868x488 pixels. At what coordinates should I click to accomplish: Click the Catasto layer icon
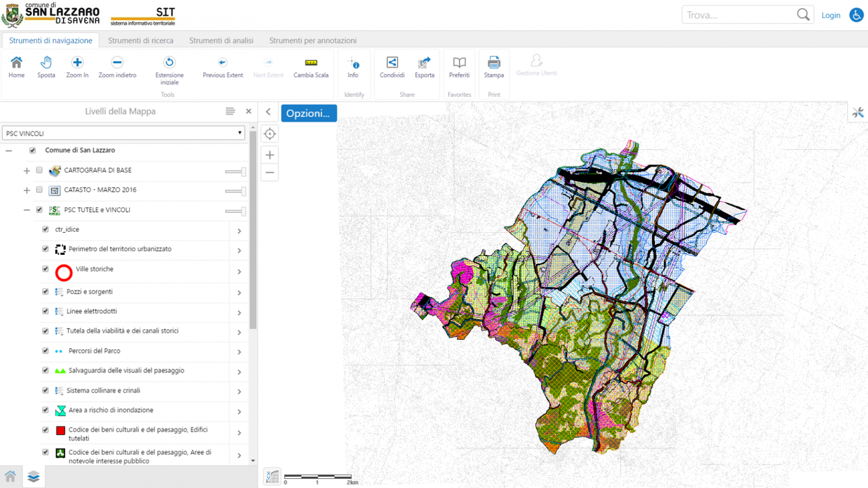click(54, 190)
